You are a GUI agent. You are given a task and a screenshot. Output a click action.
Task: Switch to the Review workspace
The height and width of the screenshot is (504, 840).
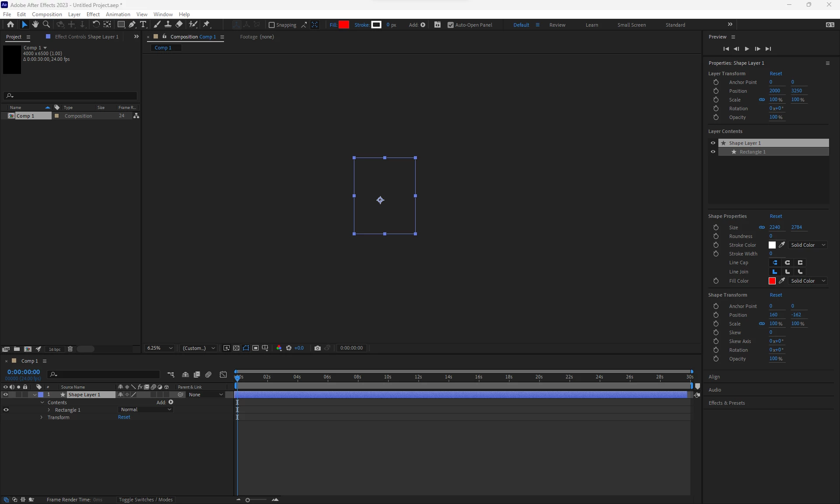point(557,25)
